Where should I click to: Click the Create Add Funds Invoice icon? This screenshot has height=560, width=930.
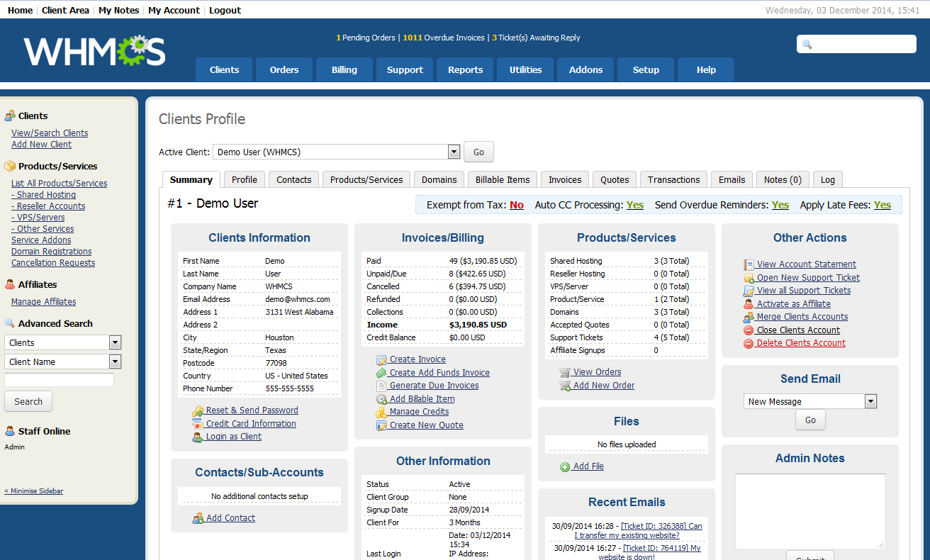(x=381, y=373)
